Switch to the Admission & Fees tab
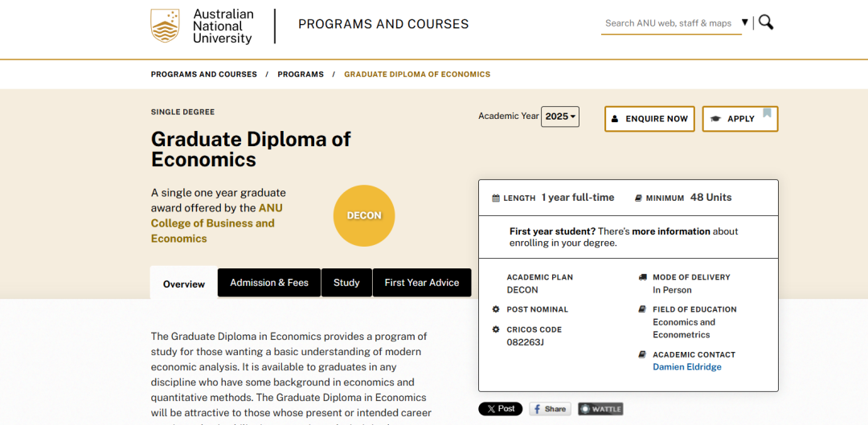Image resolution: width=868 pixels, height=425 pixels. pos(269,283)
